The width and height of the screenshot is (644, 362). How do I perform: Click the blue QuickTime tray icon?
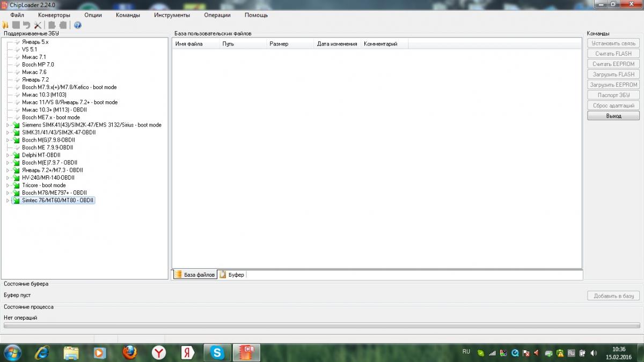tap(515, 353)
